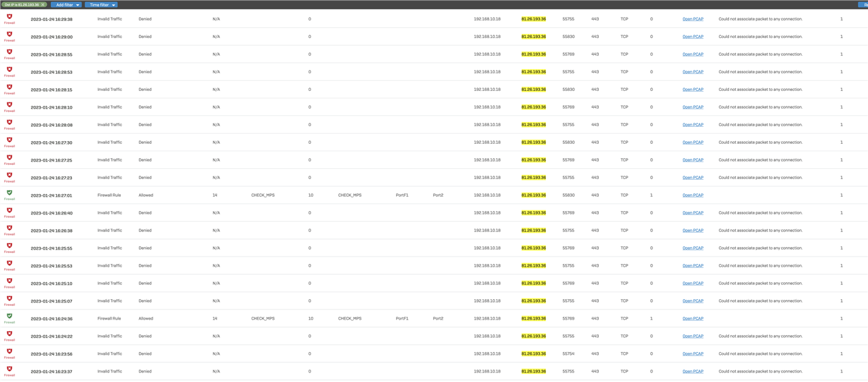Open PCAP link in the 16:28:55 row
Screen dimensions: 868x382
(692, 54)
